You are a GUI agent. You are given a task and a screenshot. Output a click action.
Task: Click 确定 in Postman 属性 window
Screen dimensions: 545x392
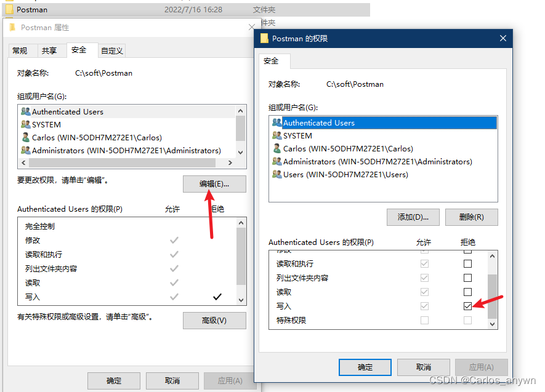[114, 381]
